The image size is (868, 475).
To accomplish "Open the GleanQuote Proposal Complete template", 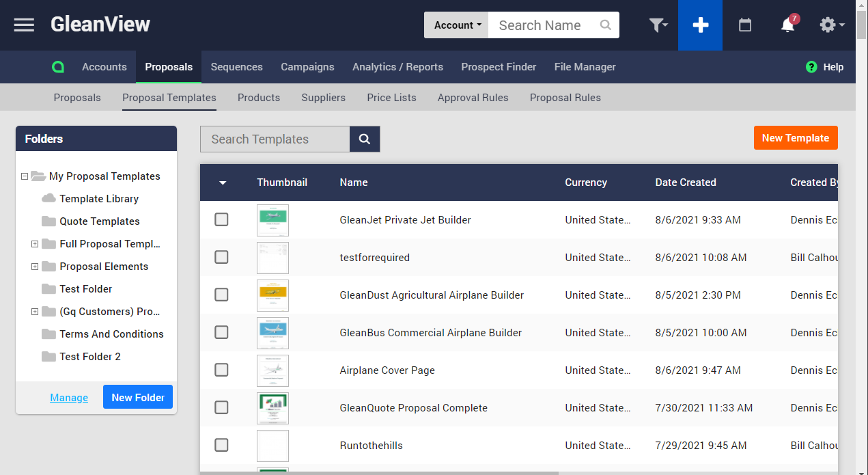I will 414,408.
